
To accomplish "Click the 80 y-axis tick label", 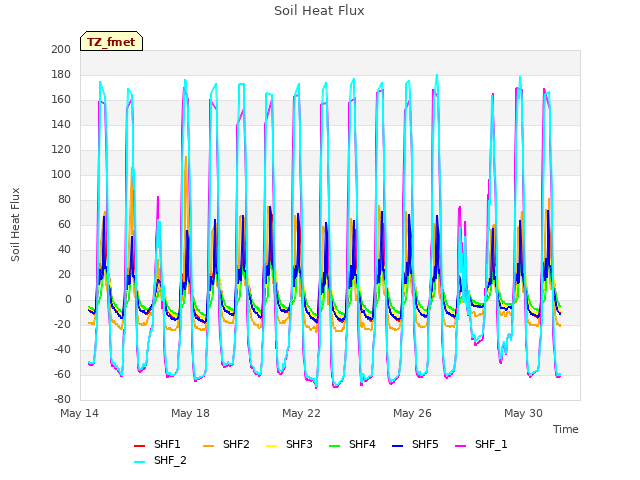I will 64,200.
